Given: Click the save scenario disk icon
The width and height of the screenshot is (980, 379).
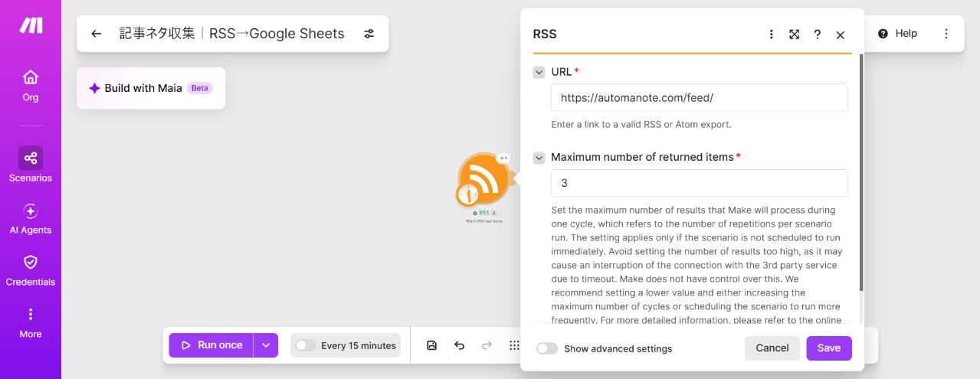Looking at the screenshot, I should pos(432,345).
